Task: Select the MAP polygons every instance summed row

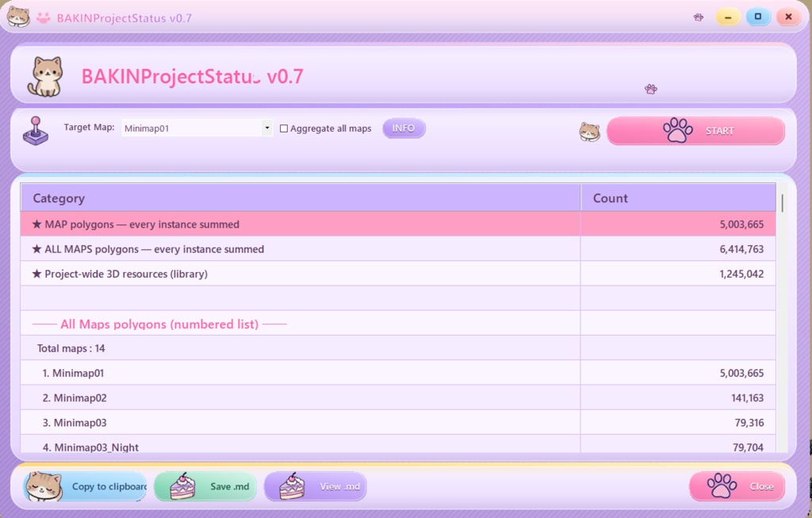Action: tap(398, 224)
